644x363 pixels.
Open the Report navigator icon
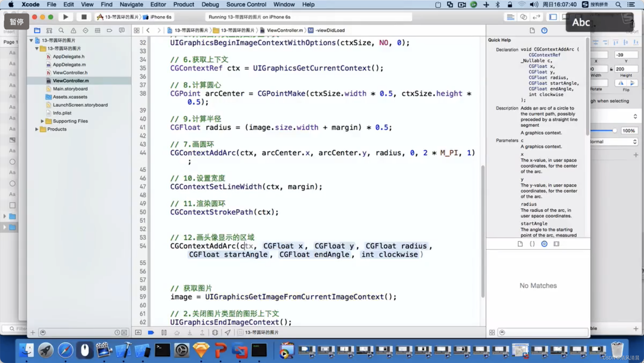pos(122,30)
